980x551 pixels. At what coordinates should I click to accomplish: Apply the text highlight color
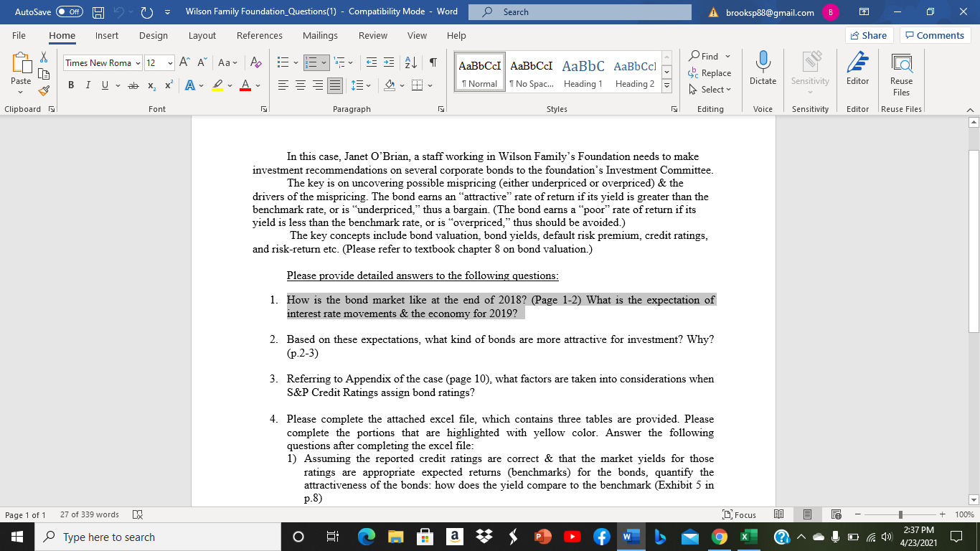pos(216,85)
